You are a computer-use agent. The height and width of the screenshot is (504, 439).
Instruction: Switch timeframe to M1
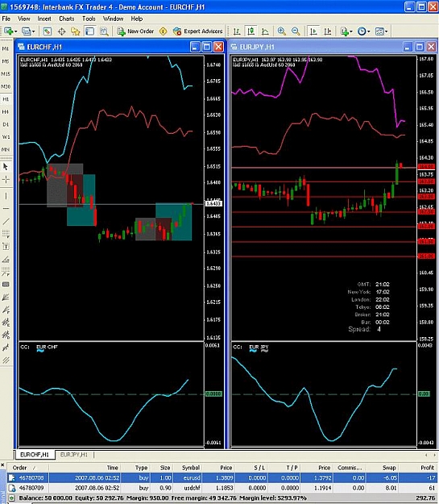point(6,48)
